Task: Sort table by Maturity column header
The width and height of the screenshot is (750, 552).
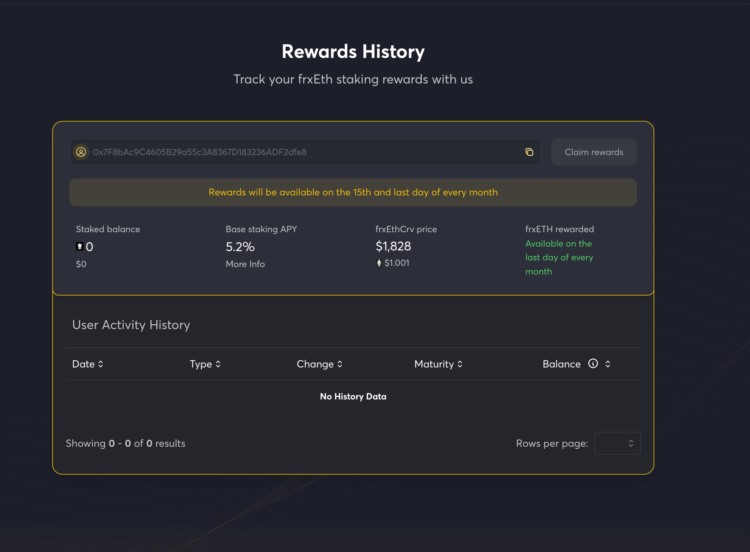Action: pos(434,364)
